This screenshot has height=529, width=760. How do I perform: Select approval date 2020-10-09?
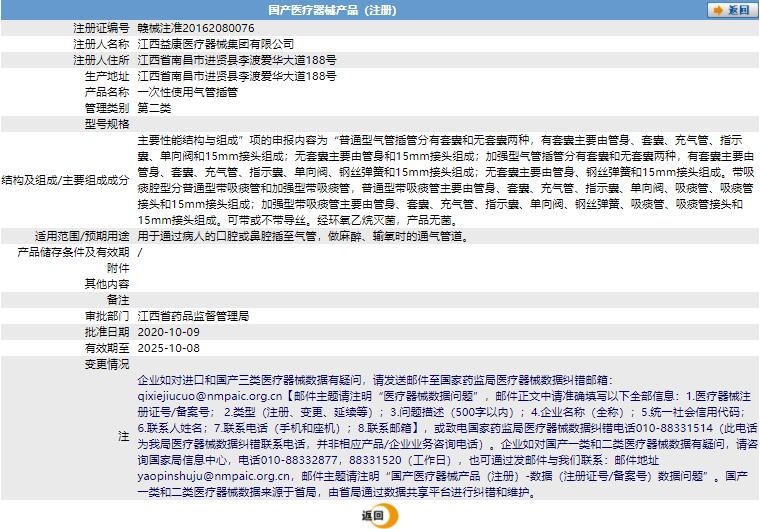point(169,332)
